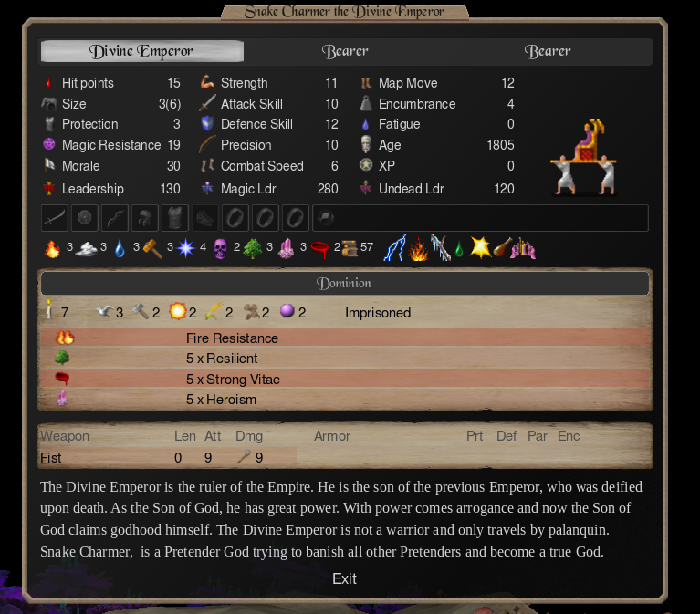Click the Fire magic path icon
The image size is (700, 614).
coord(52,248)
